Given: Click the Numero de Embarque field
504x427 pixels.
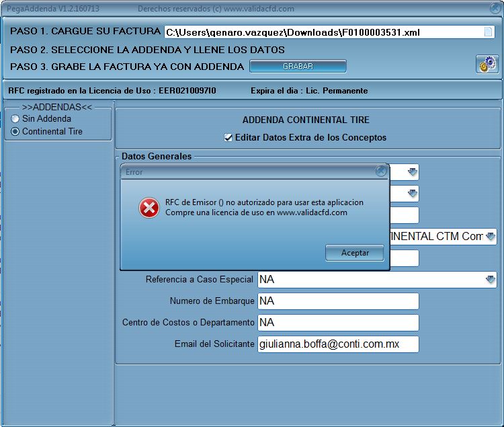Looking at the screenshot, I should pos(338,301).
